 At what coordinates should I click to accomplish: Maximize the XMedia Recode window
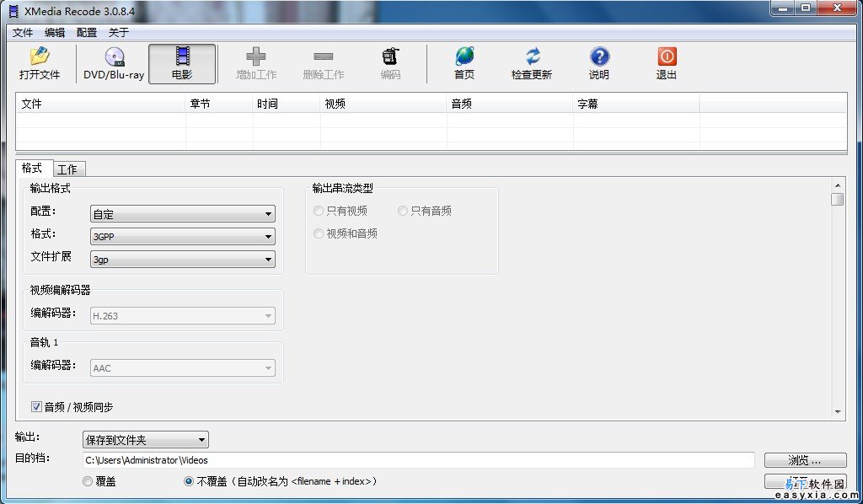pos(806,8)
